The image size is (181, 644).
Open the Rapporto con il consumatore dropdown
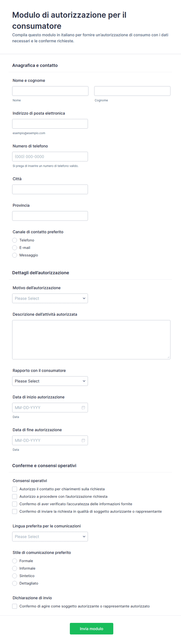pos(50,381)
